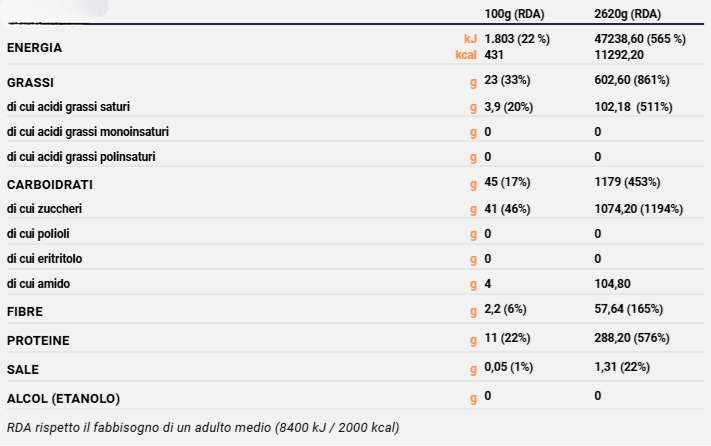Image resolution: width=711 pixels, height=446 pixels.
Task: Select the SALE row label
Action: coord(23,369)
